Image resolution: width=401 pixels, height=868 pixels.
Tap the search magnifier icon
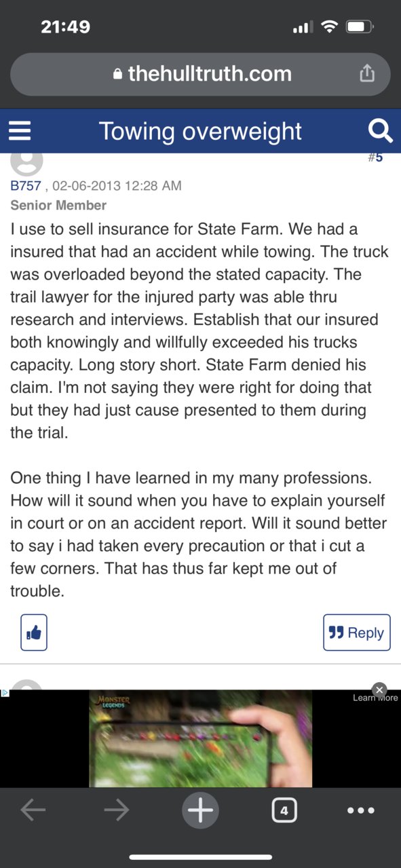(380, 131)
